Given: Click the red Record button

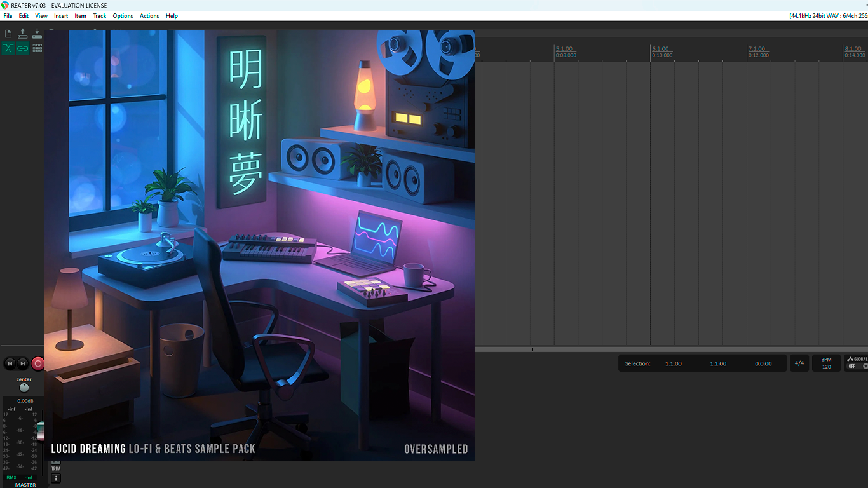Looking at the screenshot, I should [x=37, y=363].
